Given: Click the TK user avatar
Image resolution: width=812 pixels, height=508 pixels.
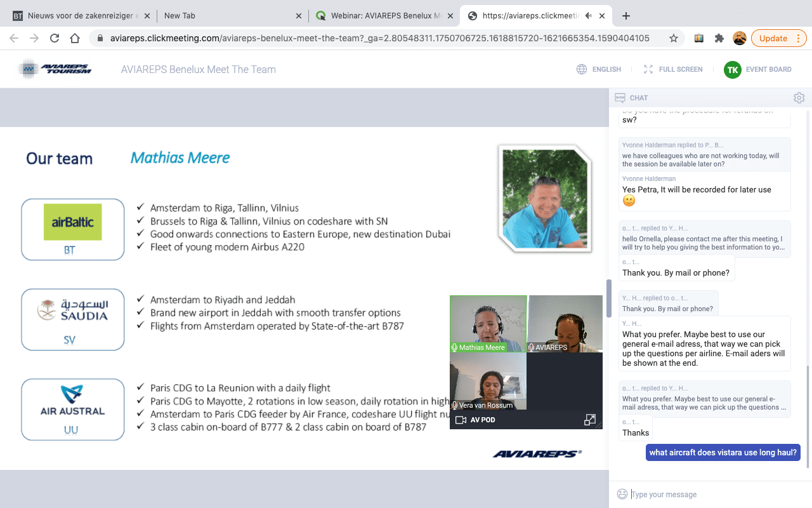Looking at the screenshot, I should click(733, 69).
